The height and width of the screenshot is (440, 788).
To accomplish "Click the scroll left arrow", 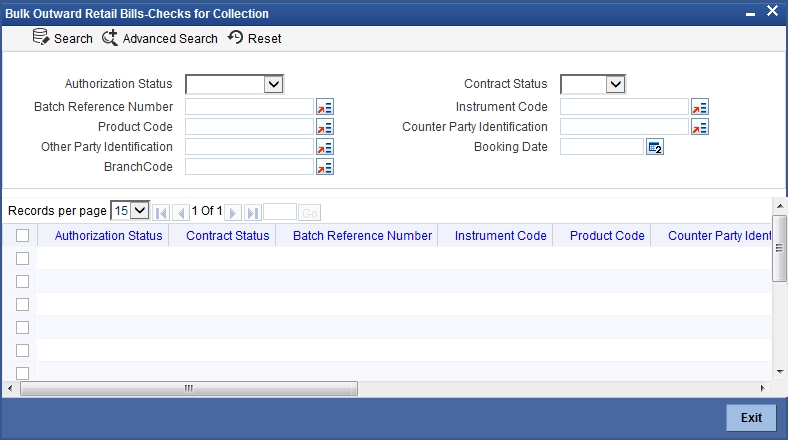I will pyautogui.click(x=10, y=388).
